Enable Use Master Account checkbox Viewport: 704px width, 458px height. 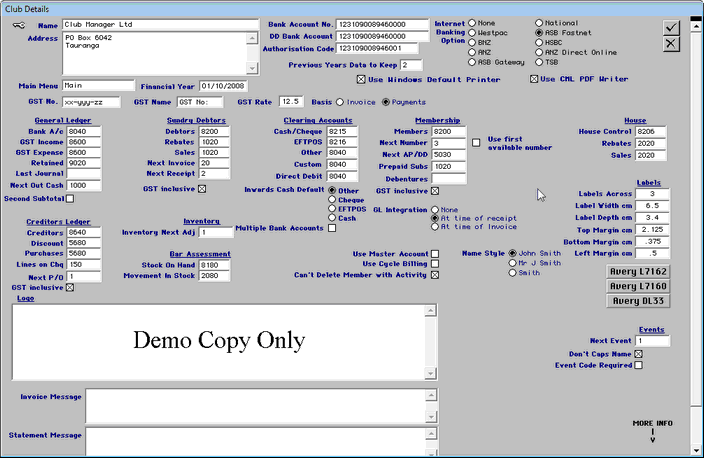pyautogui.click(x=435, y=254)
